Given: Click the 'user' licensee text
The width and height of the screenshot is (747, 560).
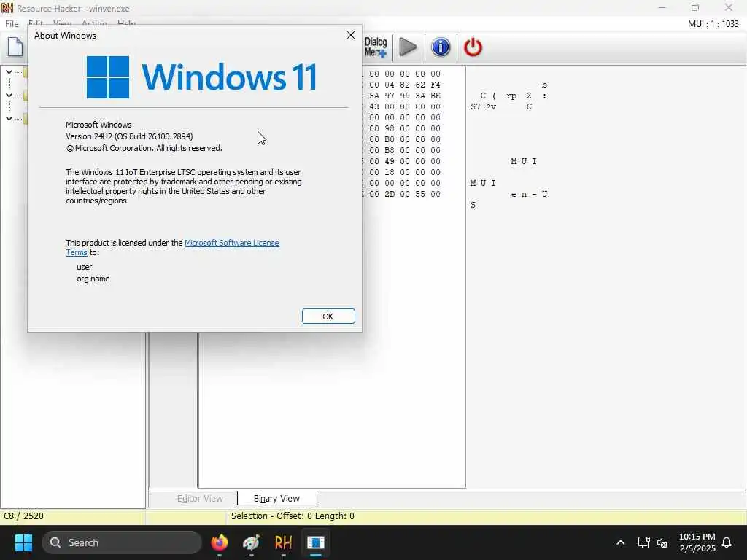Looking at the screenshot, I should click(85, 267).
